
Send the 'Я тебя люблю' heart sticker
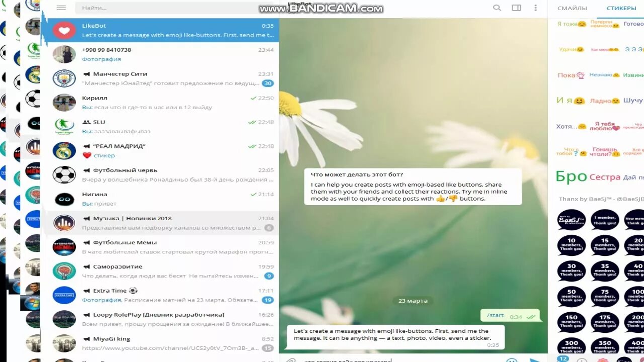pos(605,126)
